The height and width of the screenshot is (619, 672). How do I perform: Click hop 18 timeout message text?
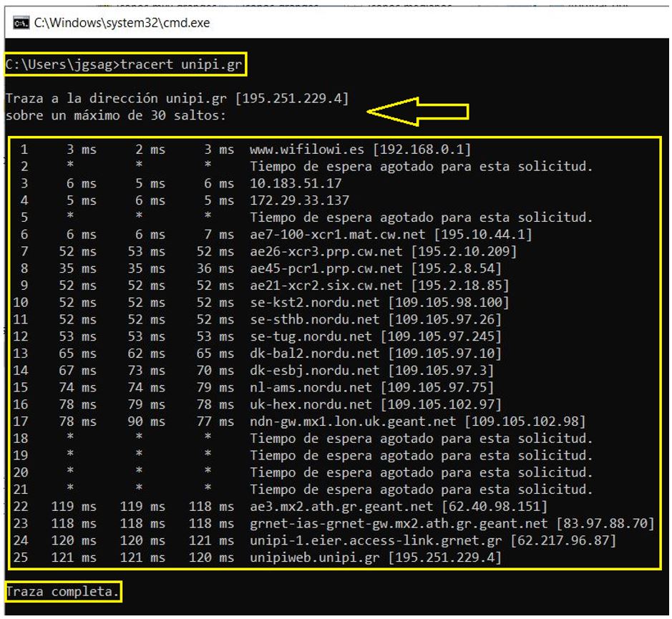(422, 439)
